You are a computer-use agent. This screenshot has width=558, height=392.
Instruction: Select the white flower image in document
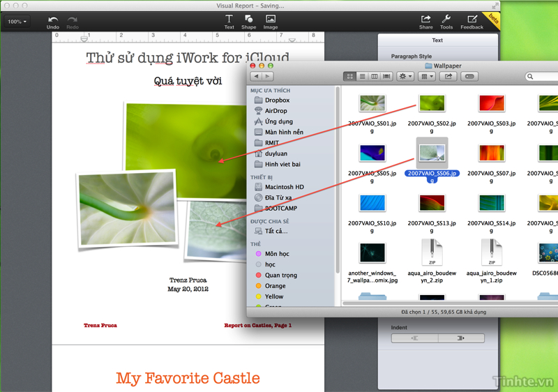tap(127, 209)
